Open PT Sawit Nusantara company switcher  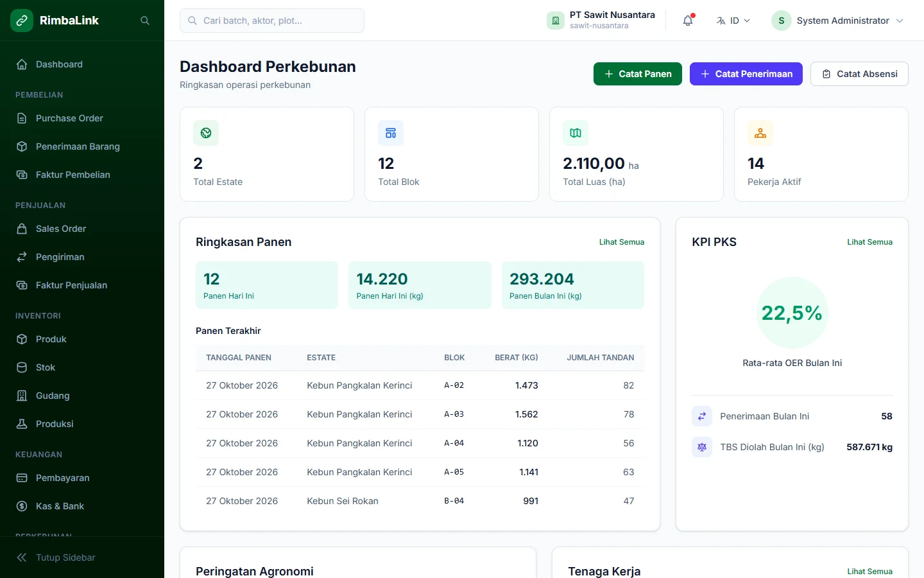601,21
